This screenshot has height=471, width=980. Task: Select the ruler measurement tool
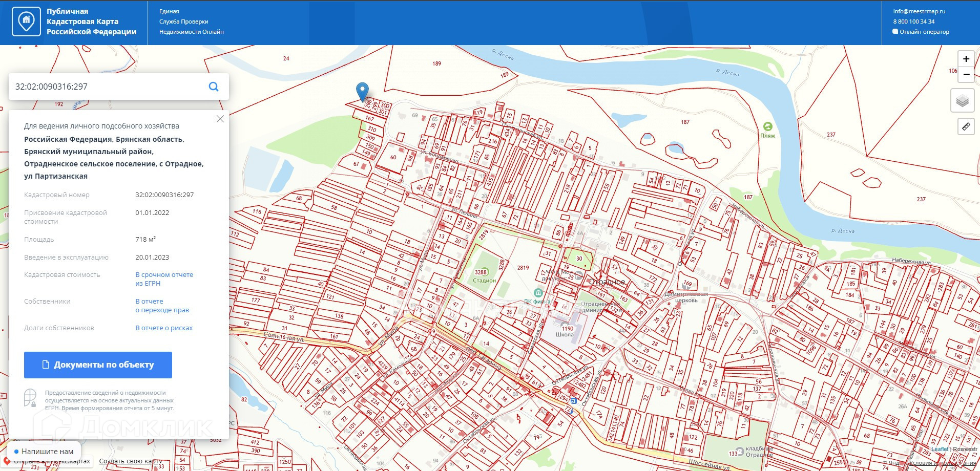[x=966, y=126]
